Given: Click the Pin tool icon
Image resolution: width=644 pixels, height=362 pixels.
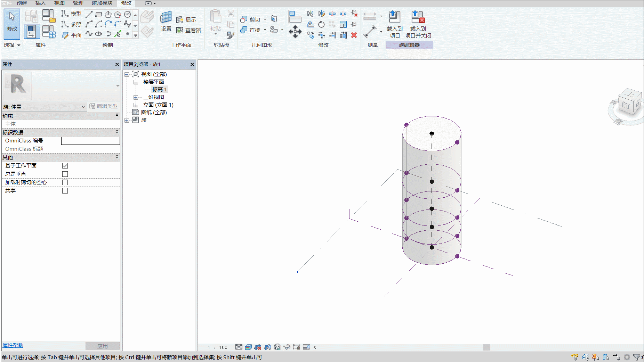Looking at the screenshot, I should [x=354, y=24].
